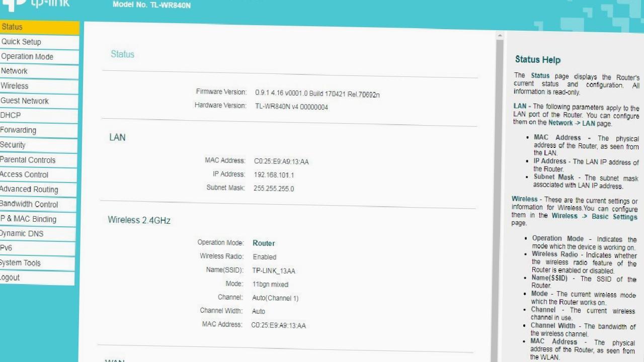Click hardware version TL-WR840N v4 value

(291, 107)
